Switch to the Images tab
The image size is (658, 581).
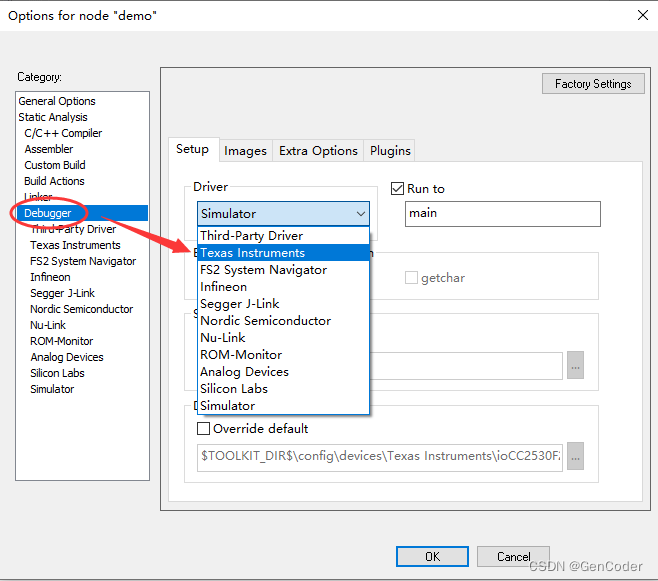pyautogui.click(x=245, y=151)
